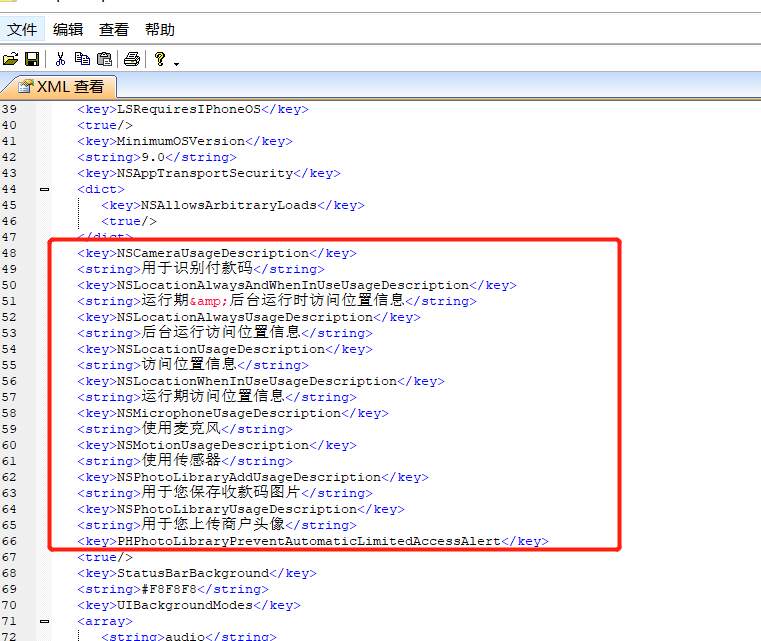Click the Save floppy disk icon
761x641 pixels.
click(31, 60)
